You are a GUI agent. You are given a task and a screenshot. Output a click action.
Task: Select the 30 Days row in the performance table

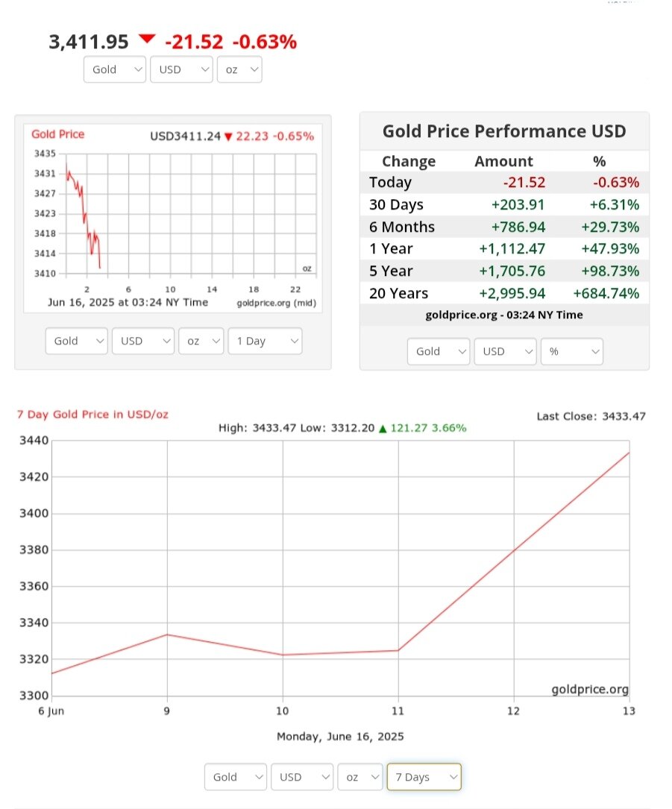pos(504,205)
